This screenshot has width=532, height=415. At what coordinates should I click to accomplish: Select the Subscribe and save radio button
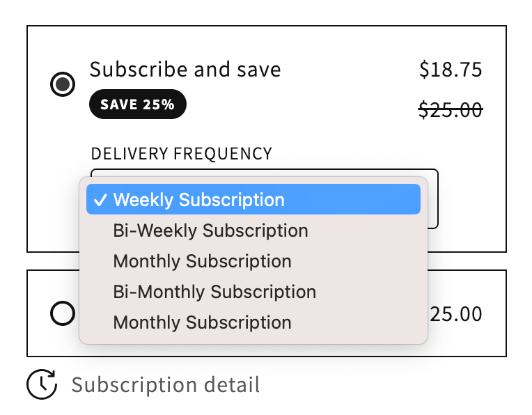[63, 84]
